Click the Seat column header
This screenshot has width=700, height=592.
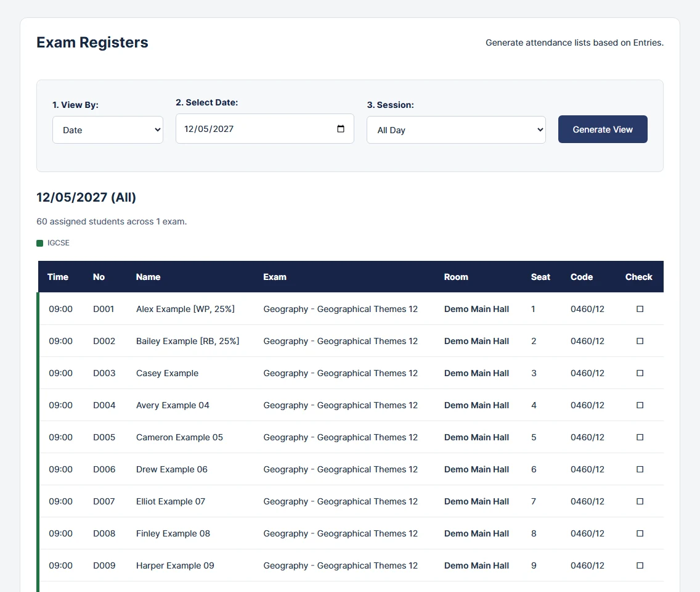[540, 277]
